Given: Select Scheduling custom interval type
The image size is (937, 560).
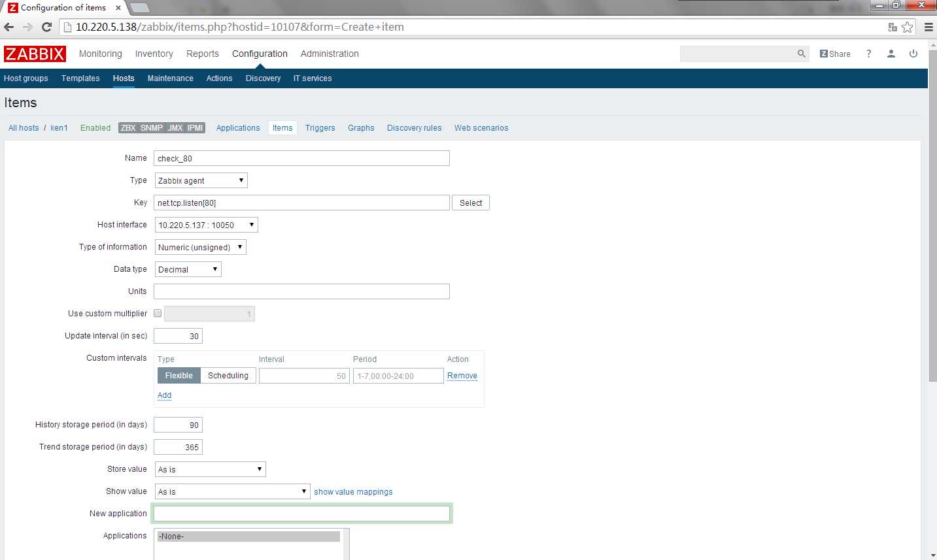Looking at the screenshot, I should (228, 376).
